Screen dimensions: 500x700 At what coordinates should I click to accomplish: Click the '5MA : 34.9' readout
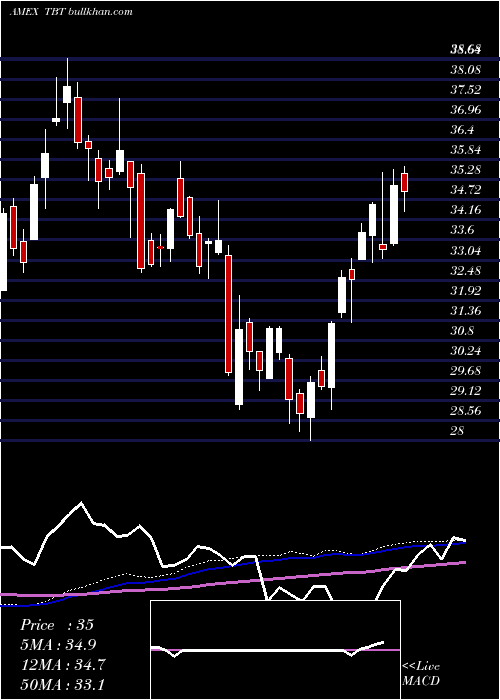[x=58, y=644]
